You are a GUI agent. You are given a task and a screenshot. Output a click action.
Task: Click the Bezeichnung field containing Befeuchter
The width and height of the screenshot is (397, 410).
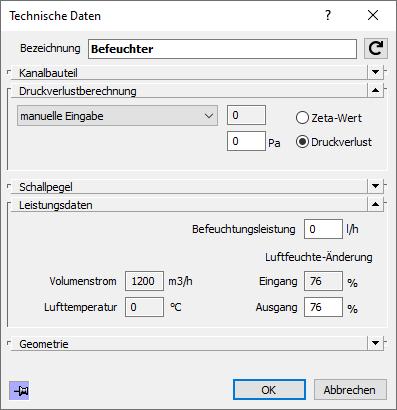pos(222,49)
